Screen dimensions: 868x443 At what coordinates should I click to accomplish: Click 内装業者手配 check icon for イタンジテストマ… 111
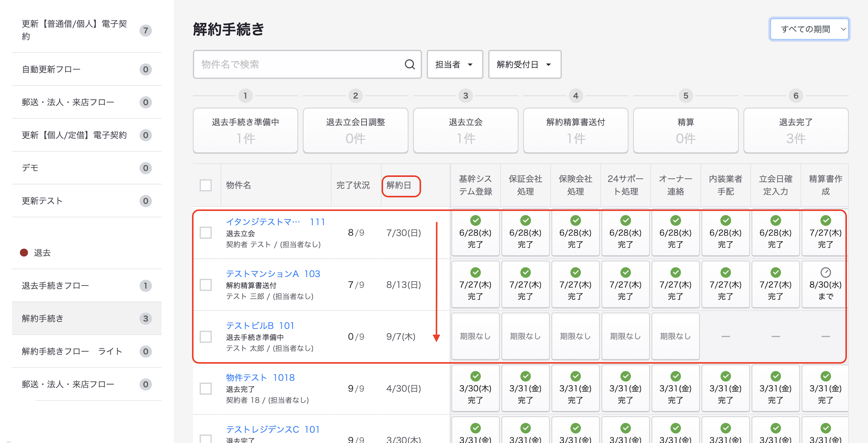725,220
